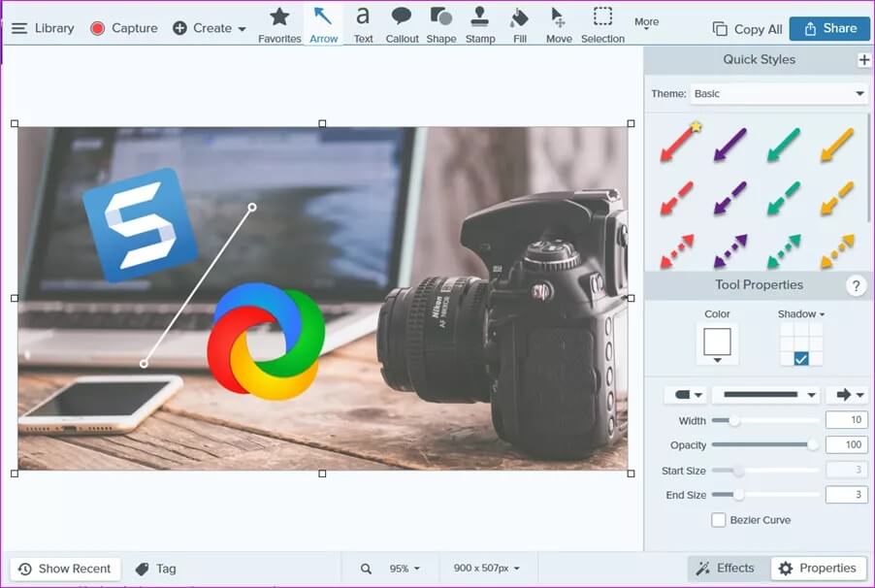Pick the dotted green double-headed arrow style
This screenshot has height=588, width=875.
coord(784,251)
